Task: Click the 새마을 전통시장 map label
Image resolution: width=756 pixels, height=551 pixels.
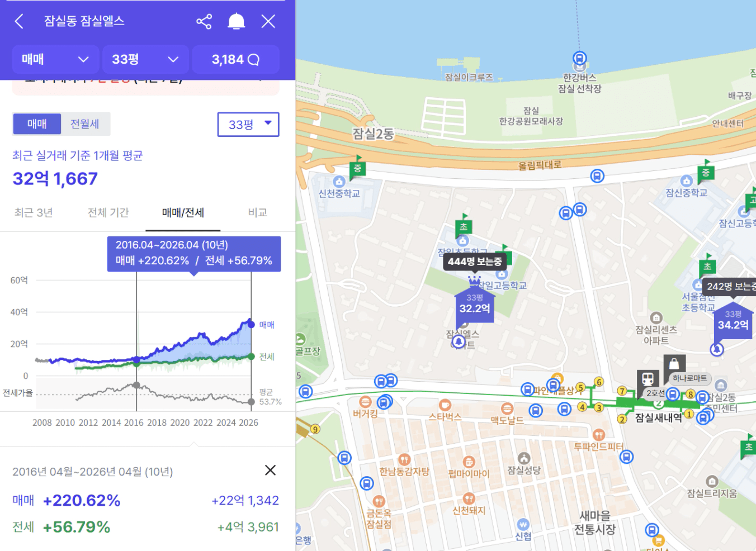Action: coord(594,522)
